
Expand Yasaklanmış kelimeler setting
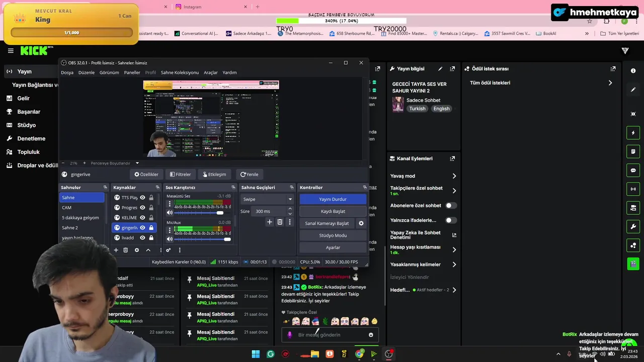[x=454, y=264]
